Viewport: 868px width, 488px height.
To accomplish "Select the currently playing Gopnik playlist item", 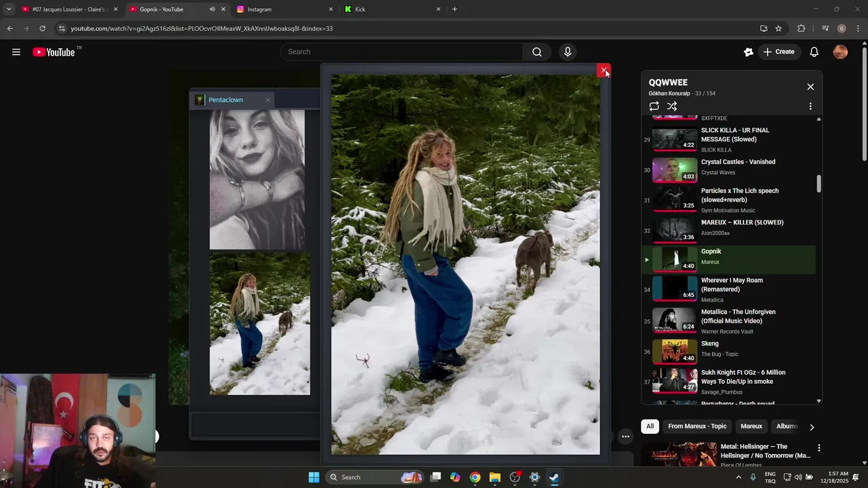I will pos(729,260).
